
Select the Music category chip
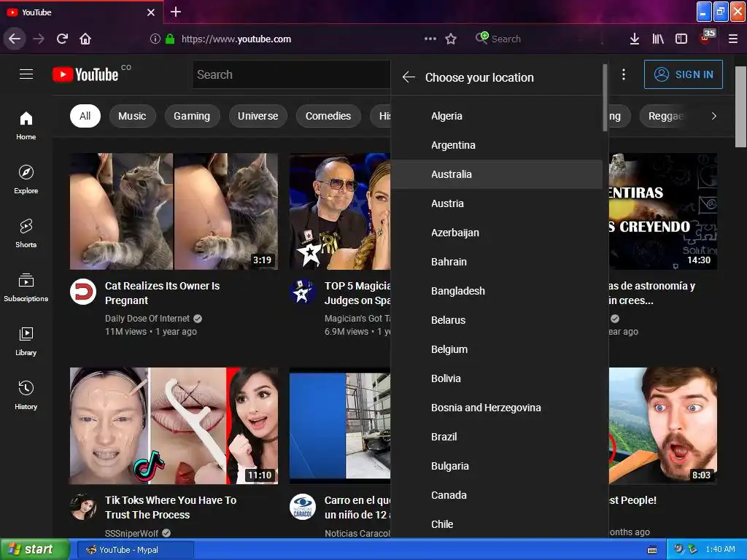click(x=133, y=116)
